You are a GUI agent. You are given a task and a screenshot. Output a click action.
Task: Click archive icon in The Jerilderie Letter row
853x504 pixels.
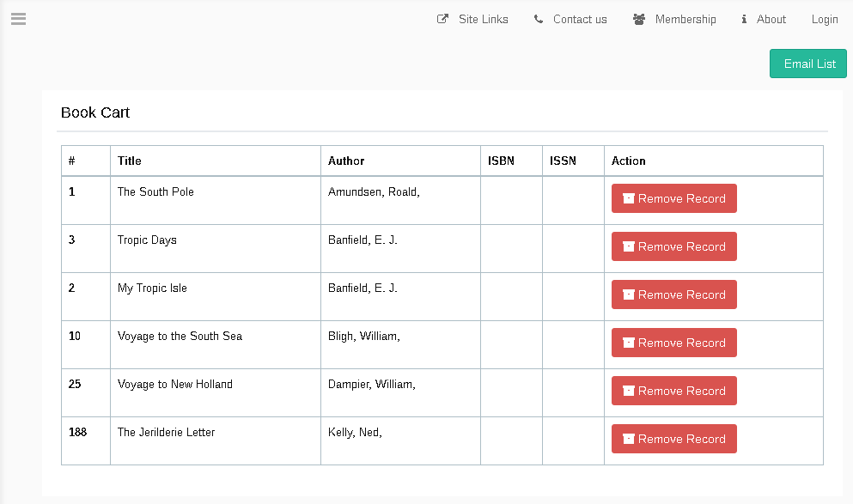629,439
